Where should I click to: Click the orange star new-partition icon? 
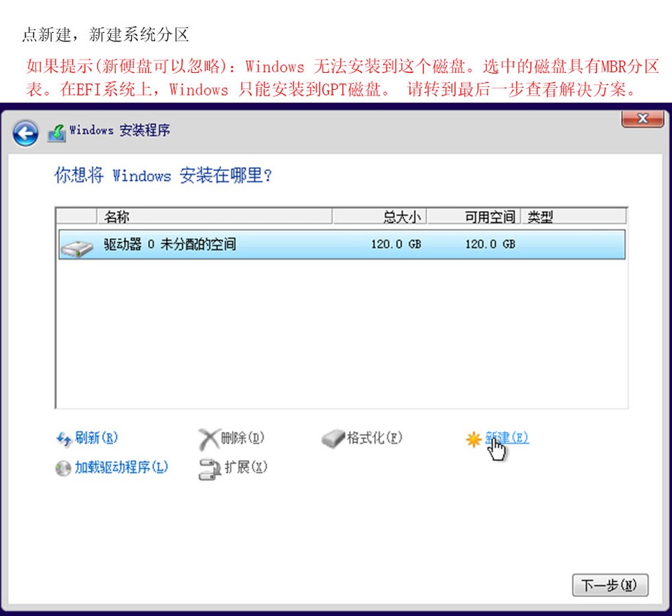point(473,439)
